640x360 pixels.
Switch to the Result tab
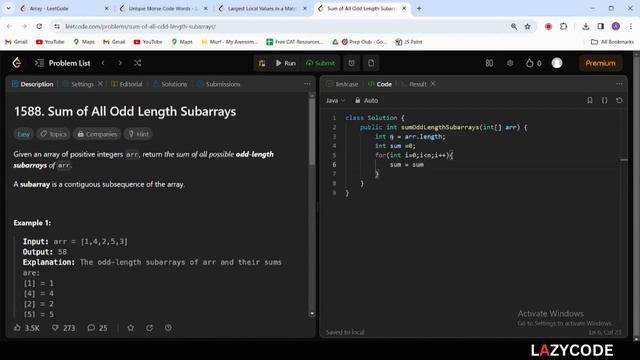414,84
